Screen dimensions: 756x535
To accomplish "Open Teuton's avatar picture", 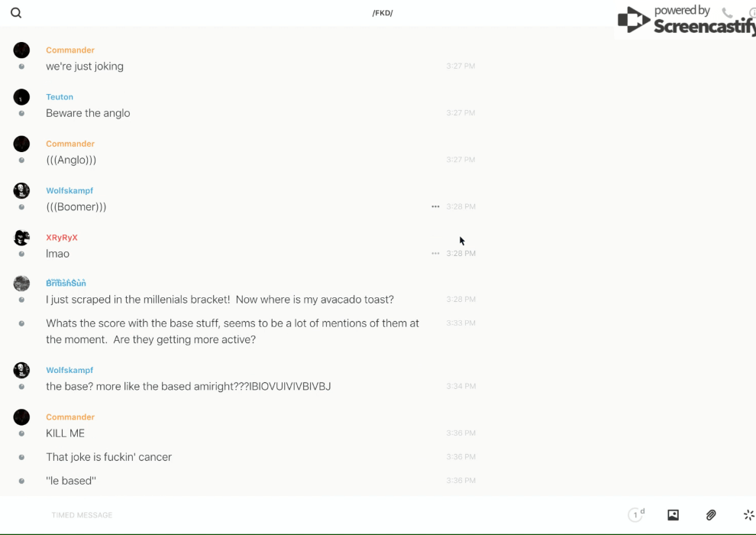I will pos(21,97).
